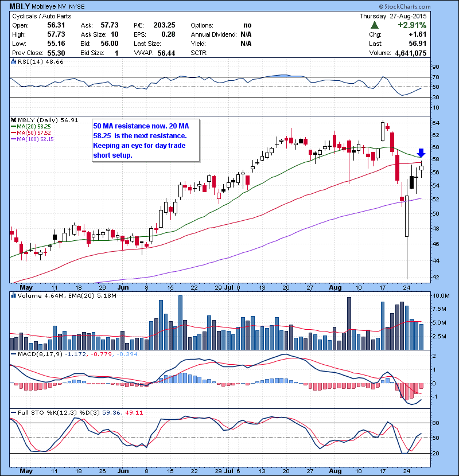Click the stochastic %D value 49.11

point(134,413)
